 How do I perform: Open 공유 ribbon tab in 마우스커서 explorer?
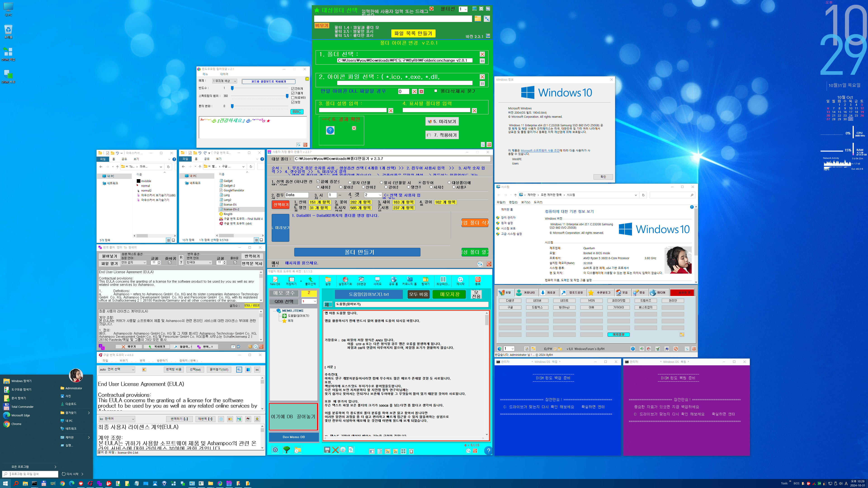point(124,159)
